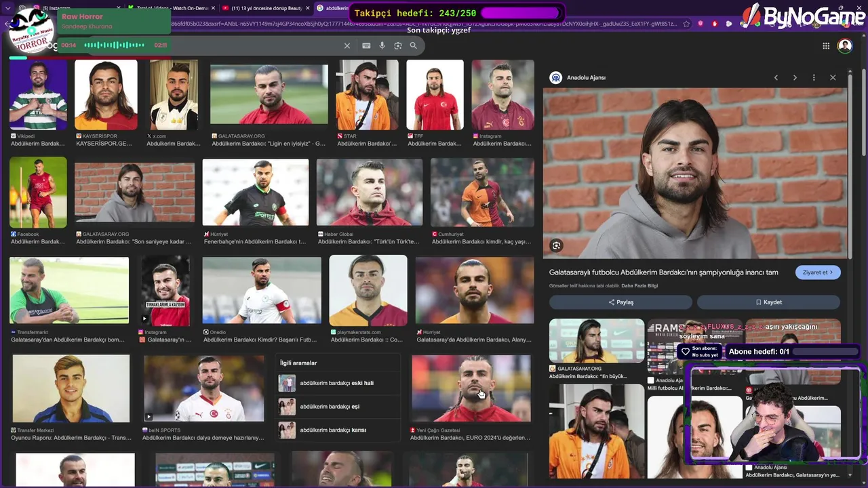This screenshot has height=488, width=868.
Task: Select the abdülkerim search results tab
Action: pyautogui.click(x=332, y=8)
